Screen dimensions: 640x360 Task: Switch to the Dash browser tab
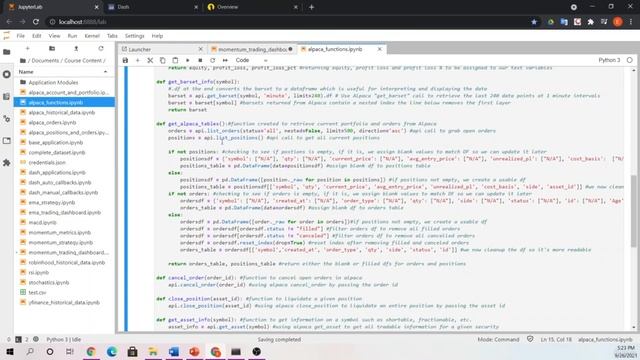coord(152,7)
